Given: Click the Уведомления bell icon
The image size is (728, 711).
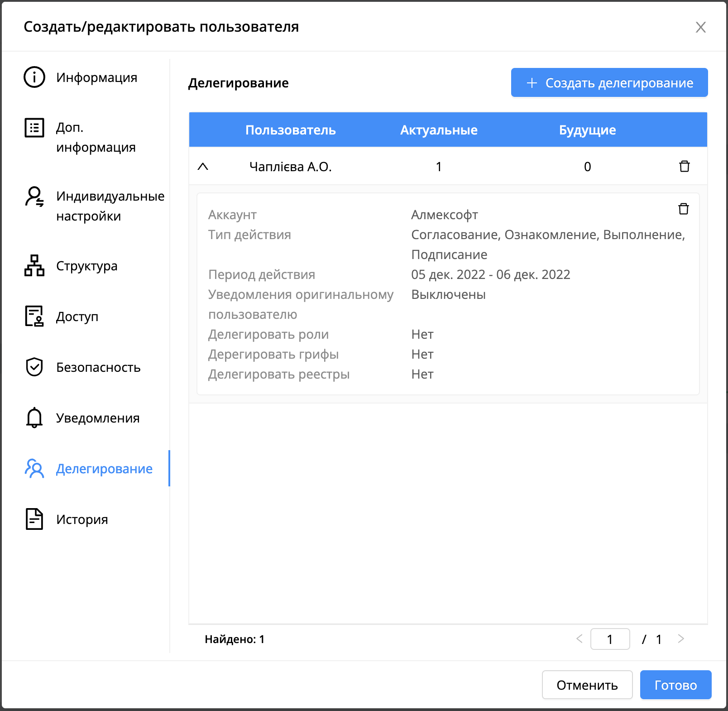Looking at the screenshot, I should [34, 418].
